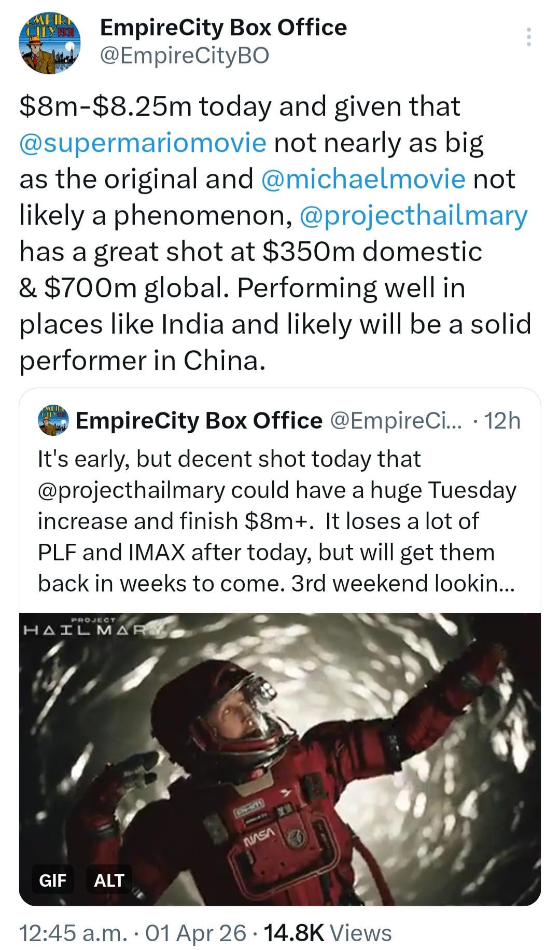560x950 pixels.
Task: Open the quoted tweet text
Action: point(276,521)
